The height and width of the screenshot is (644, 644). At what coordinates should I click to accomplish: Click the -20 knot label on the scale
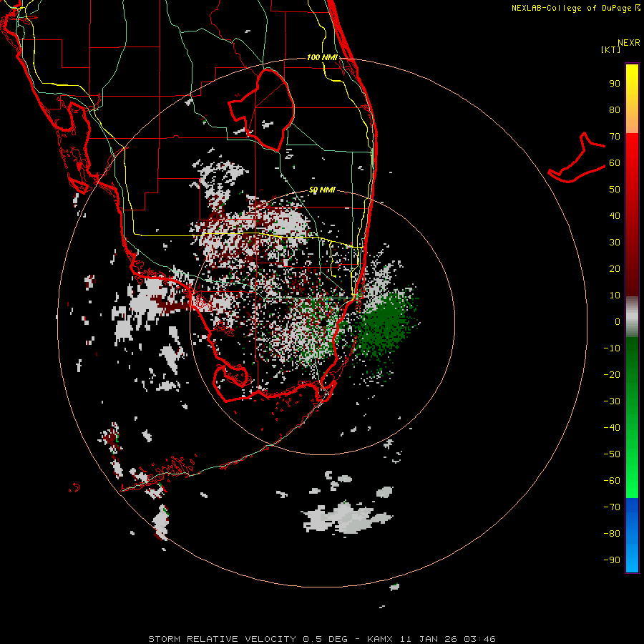click(x=612, y=374)
